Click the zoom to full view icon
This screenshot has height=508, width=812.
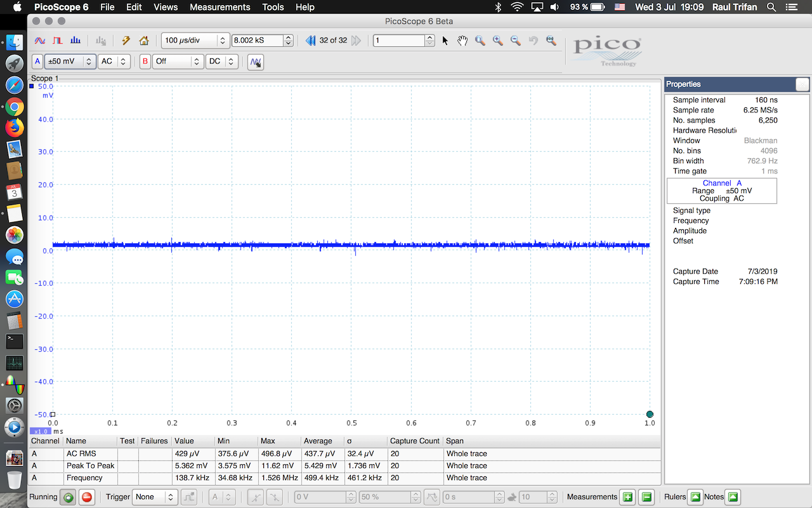pyautogui.click(x=551, y=41)
